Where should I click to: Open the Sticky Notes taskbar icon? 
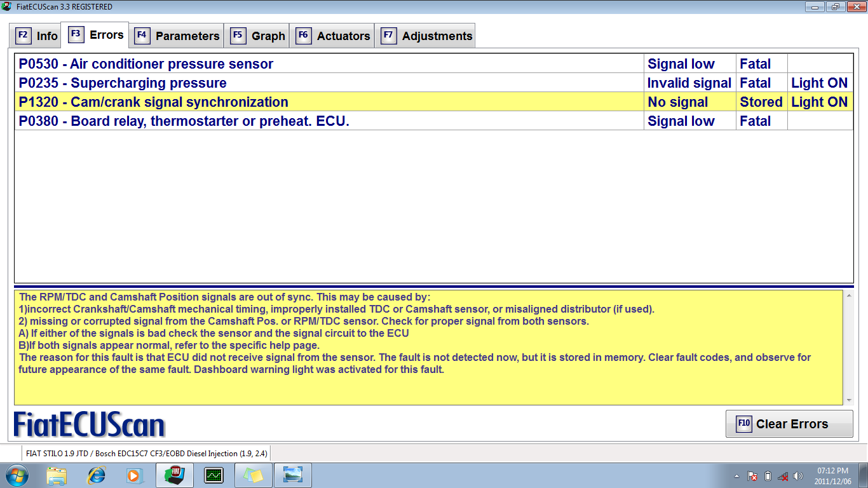[x=253, y=475]
